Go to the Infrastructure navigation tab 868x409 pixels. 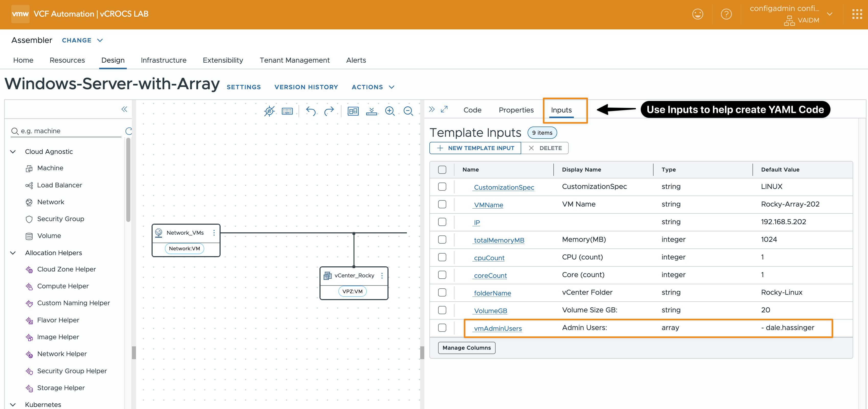163,60
